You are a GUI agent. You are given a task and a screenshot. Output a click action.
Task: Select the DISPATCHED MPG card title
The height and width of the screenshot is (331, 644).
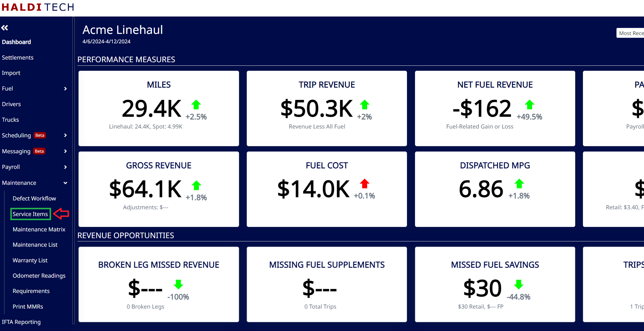pyautogui.click(x=495, y=165)
